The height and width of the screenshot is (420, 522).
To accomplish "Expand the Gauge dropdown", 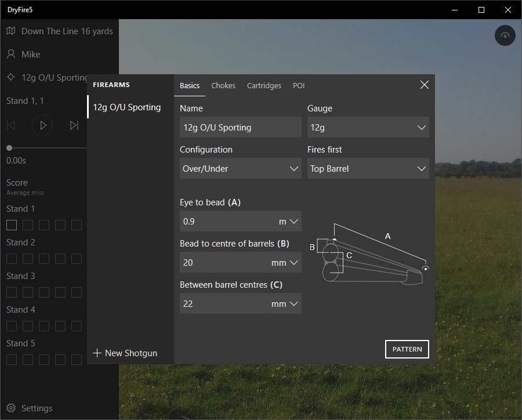I will tap(368, 128).
